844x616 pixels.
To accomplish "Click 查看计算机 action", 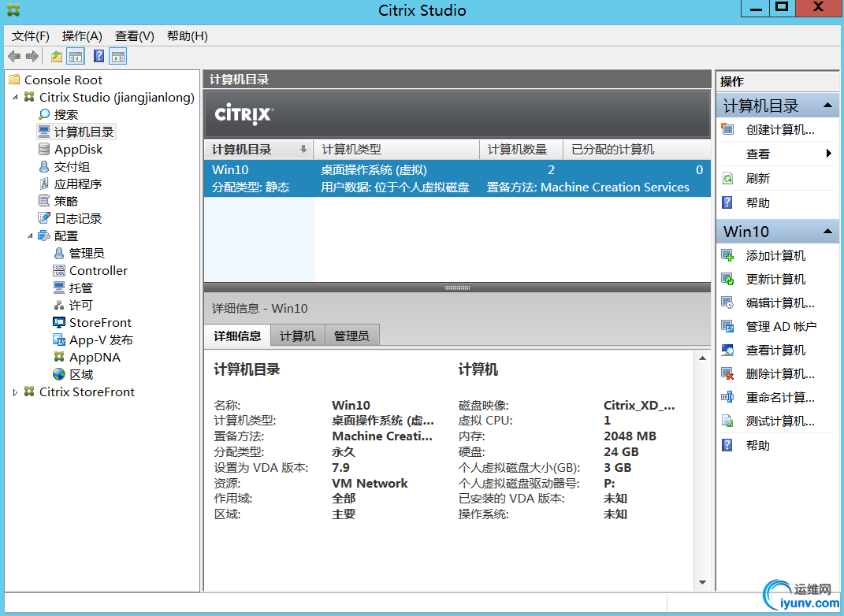I will tap(775, 351).
